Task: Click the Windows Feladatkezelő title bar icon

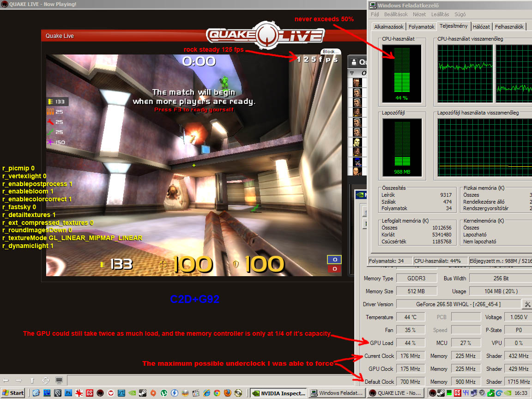Action: click(373, 5)
